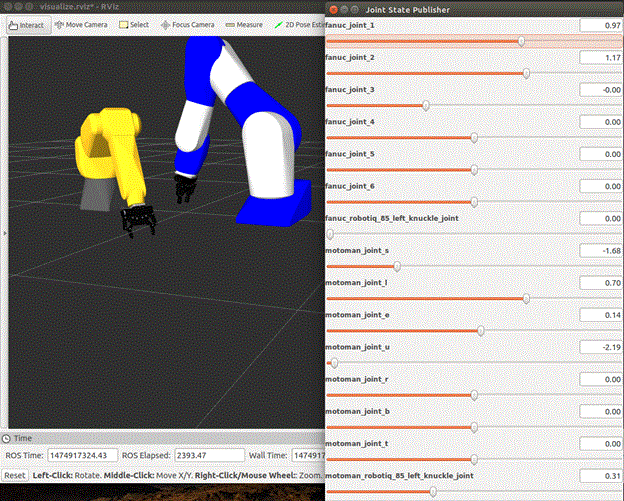The width and height of the screenshot is (624, 501).
Task: Pick the Measure tool
Action: [x=244, y=25]
